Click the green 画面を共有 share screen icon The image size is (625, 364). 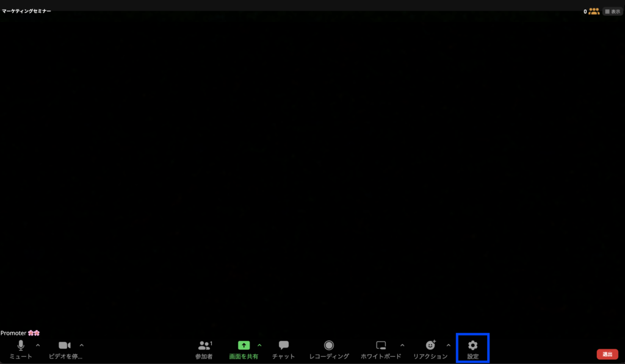coord(244,346)
